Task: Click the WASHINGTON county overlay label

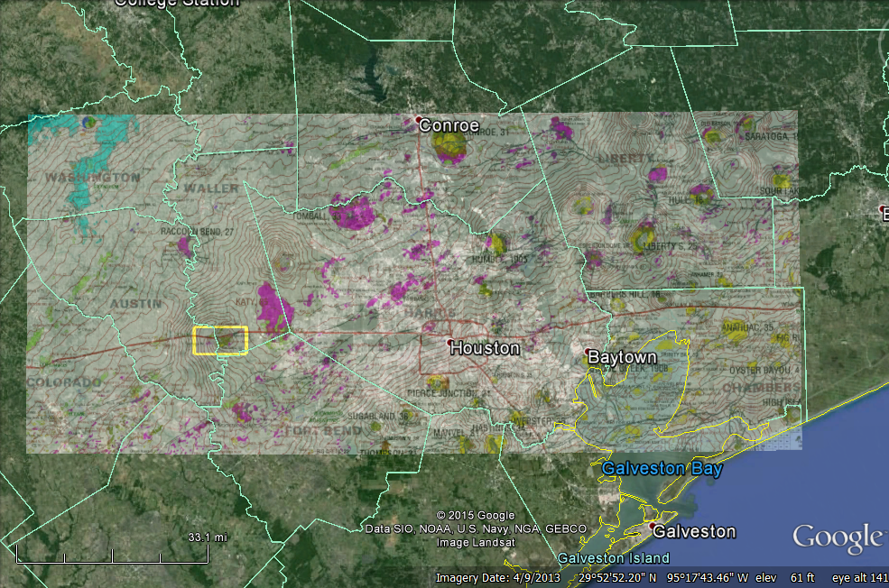Action: [x=92, y=178]
